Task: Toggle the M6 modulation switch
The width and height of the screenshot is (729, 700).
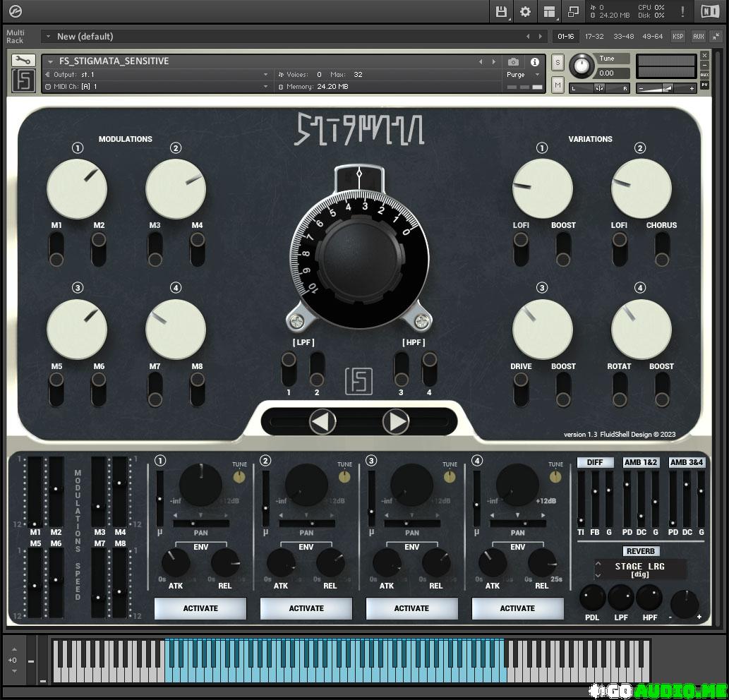Action: [x=99, y=390]
